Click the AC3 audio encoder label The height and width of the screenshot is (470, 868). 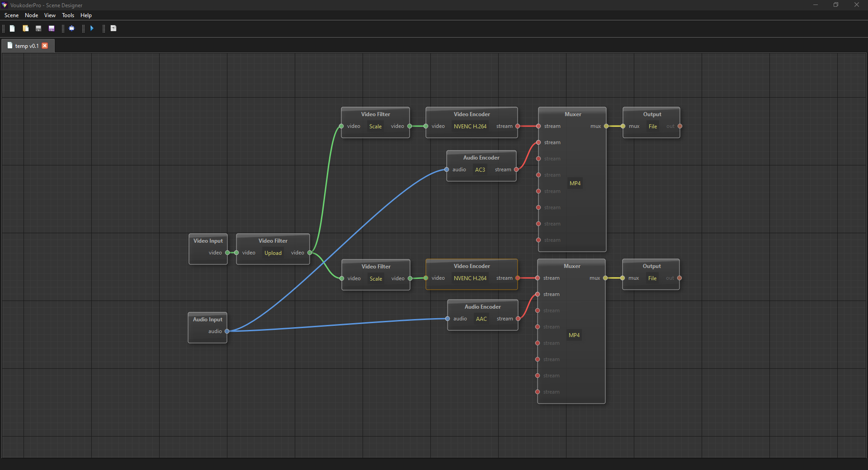coord(480,170)
